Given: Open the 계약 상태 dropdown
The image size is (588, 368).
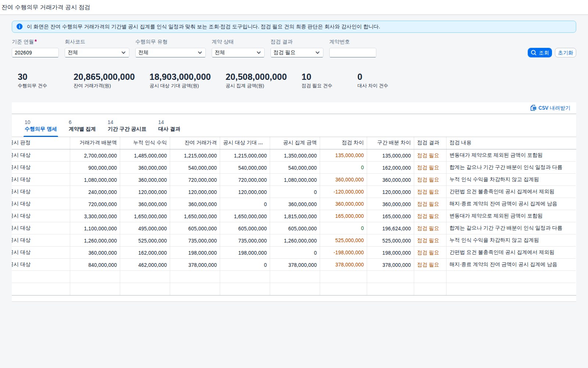Looking at the screenshot, I should tap(238, 53).
